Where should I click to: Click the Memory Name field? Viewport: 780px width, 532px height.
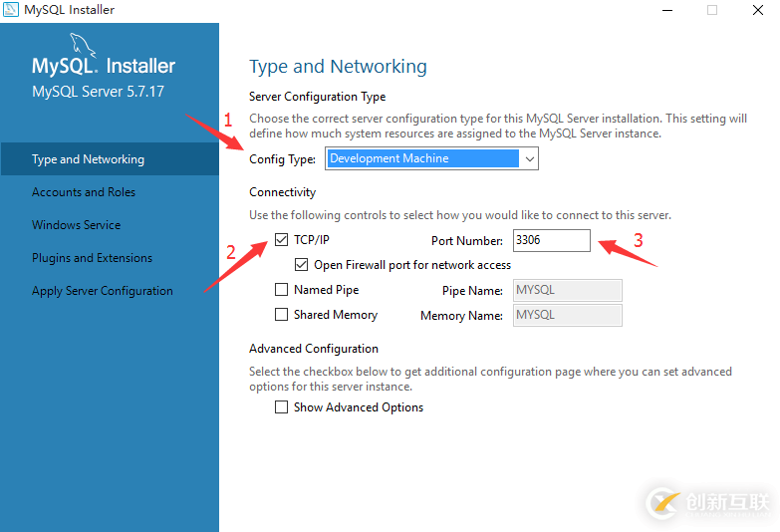pos(568,315)
